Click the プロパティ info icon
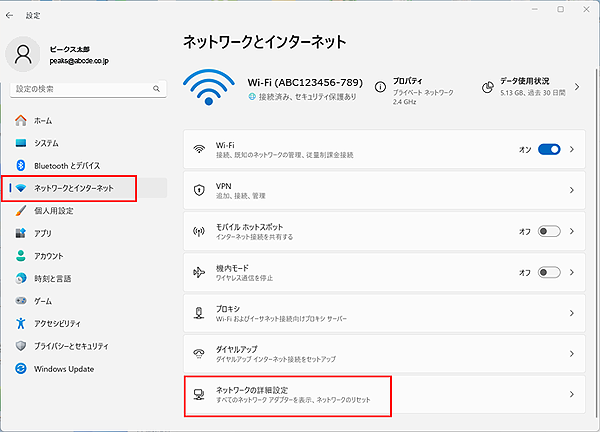 (x=381, y=87)
